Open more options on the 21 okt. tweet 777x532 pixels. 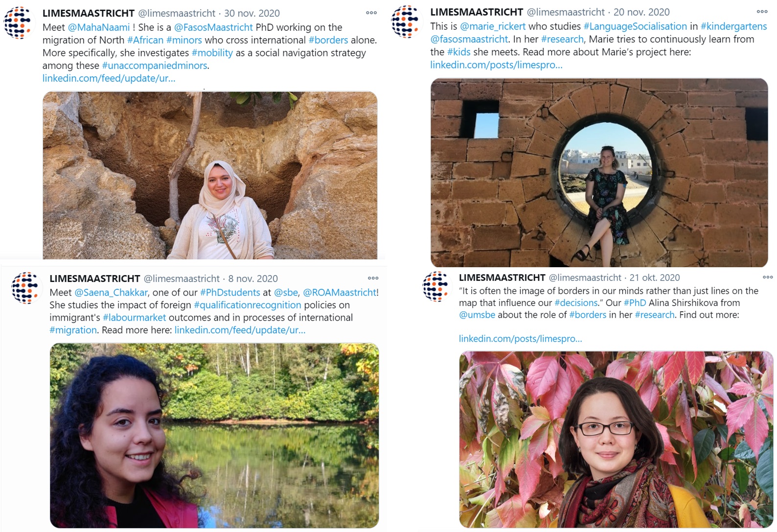[x=768, y=277]
